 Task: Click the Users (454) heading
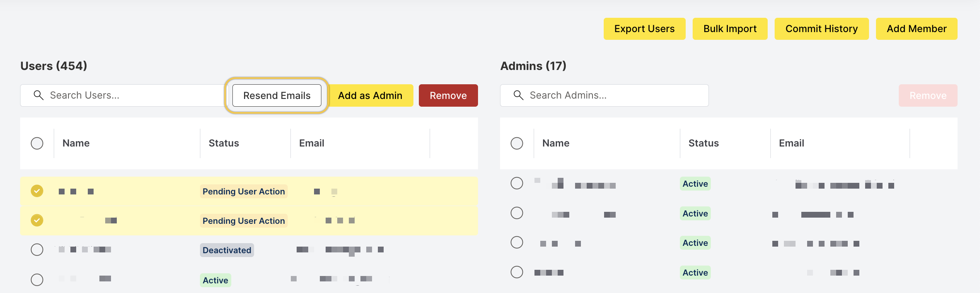54,66
